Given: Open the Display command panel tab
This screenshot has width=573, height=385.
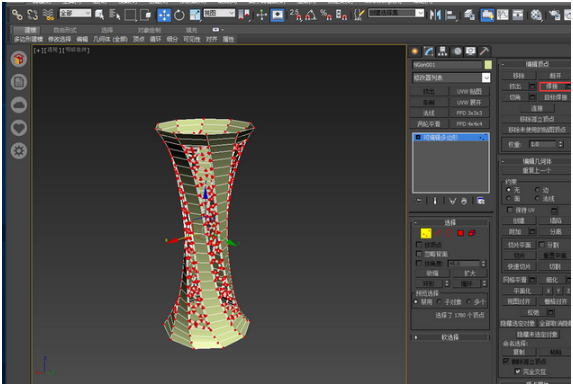Looking at the screenshot, I should click(x=471, y=51).
